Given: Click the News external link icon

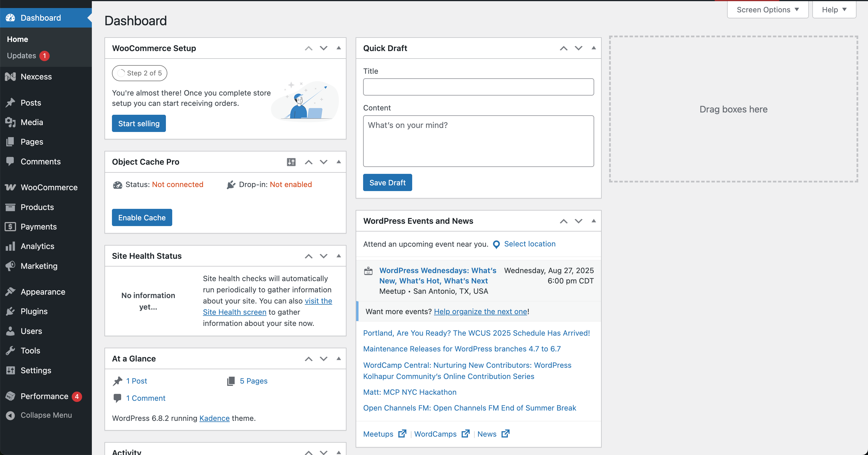Looking at the screenshot, I should pos(505,434).
